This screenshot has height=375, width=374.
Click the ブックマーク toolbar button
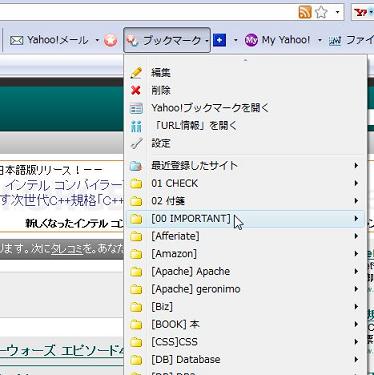(167, 40)
